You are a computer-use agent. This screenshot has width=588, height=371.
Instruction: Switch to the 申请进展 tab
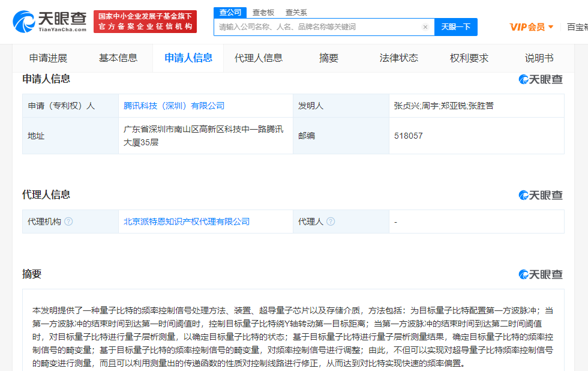click(48, 58)
